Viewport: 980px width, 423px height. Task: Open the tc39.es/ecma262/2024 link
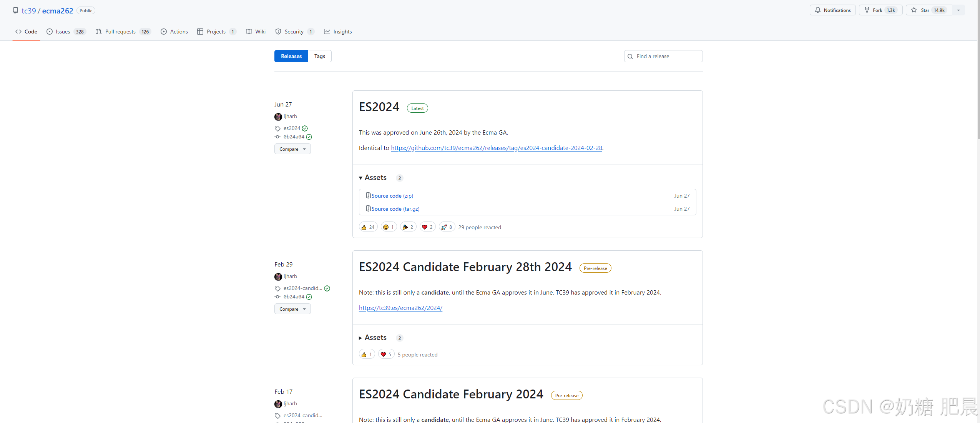(400, 308)
